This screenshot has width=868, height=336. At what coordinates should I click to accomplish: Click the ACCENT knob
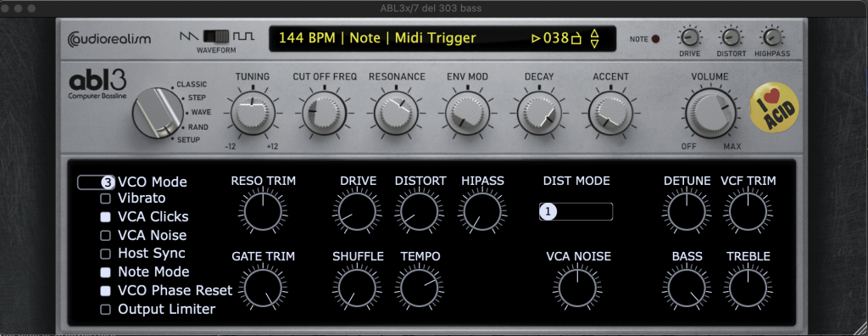[x=610, y=113]
